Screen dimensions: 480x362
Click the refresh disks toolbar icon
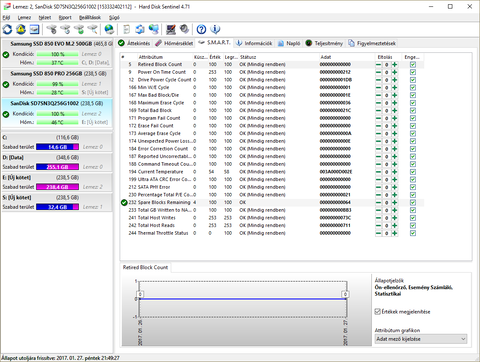(7, 29)
